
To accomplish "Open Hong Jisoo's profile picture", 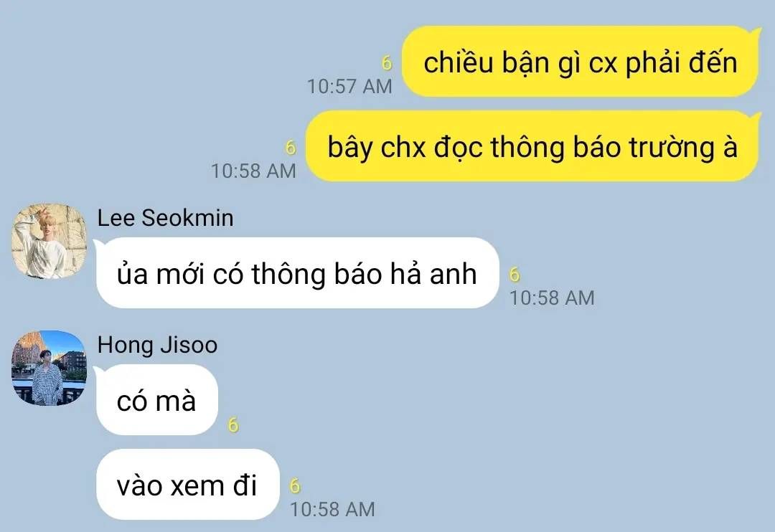I will tap(50, 369).
